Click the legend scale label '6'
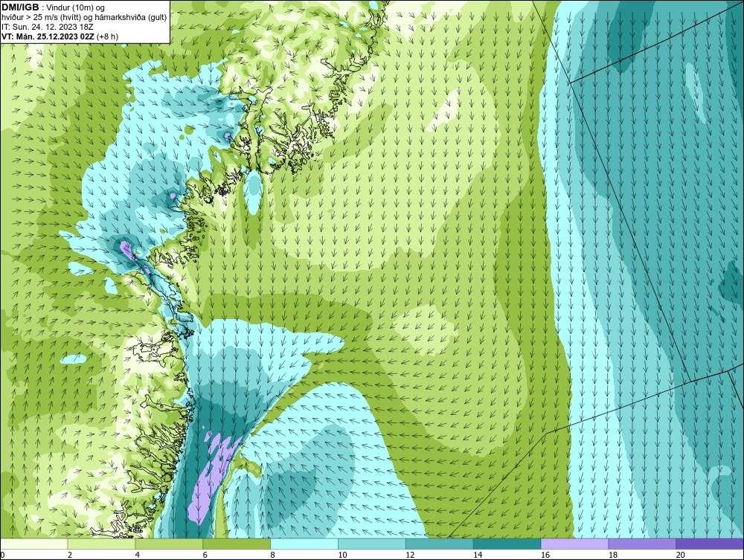 coord(205,555)
